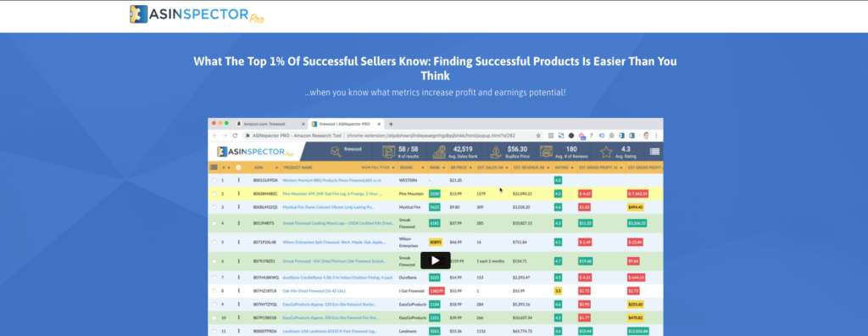Open the browser three-dot menu
868x336 pixels.
tap(657, 135)
